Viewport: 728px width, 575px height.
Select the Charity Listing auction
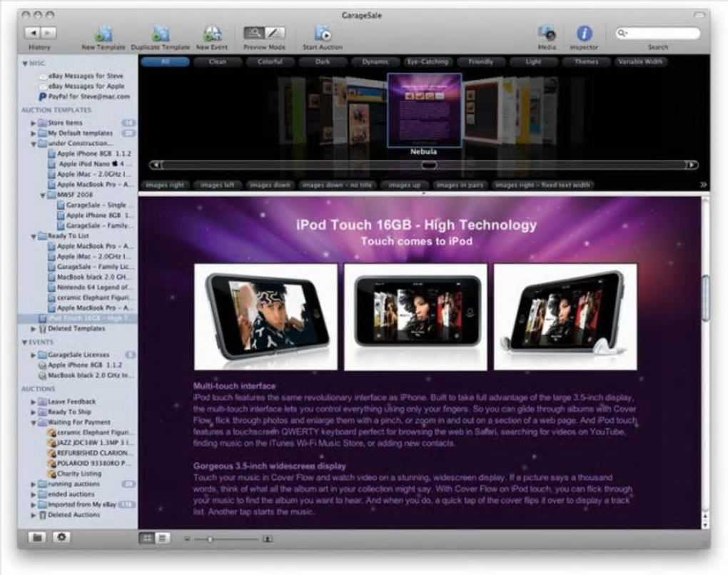tap(74, 474)
